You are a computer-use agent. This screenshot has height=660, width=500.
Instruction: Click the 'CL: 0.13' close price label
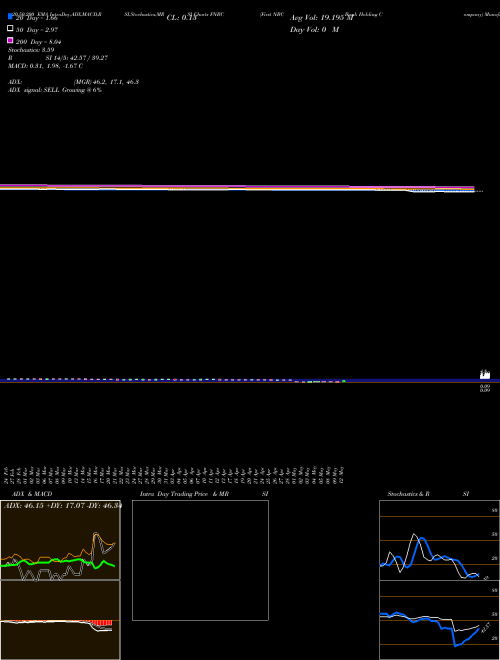click(x=181, y=18)
